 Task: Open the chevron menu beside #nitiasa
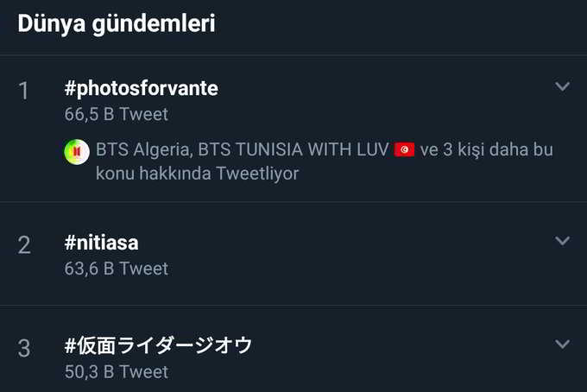click(x=562, y=240)
